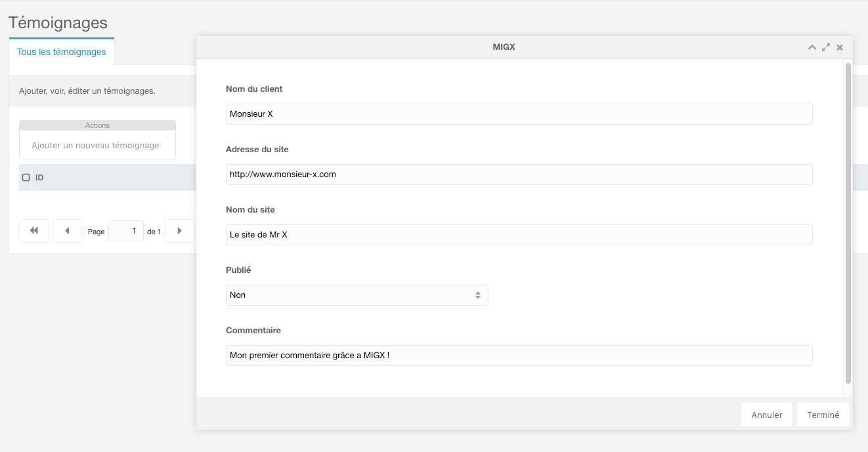868x452 pixels.
Task: Open the Publié dropdown showing Non
Action: pos(357,295)
